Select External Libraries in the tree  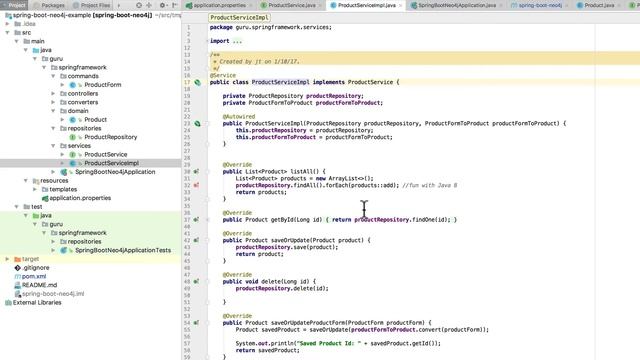(x=37, y=302)
